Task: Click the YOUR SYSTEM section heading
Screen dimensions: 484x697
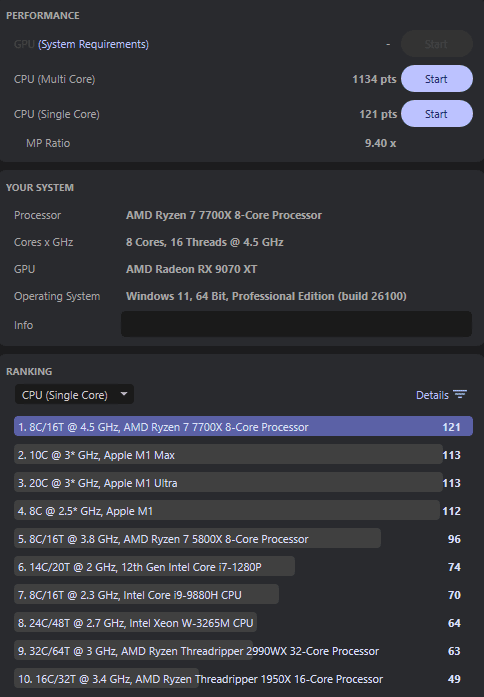Action: tap(40, 188)
